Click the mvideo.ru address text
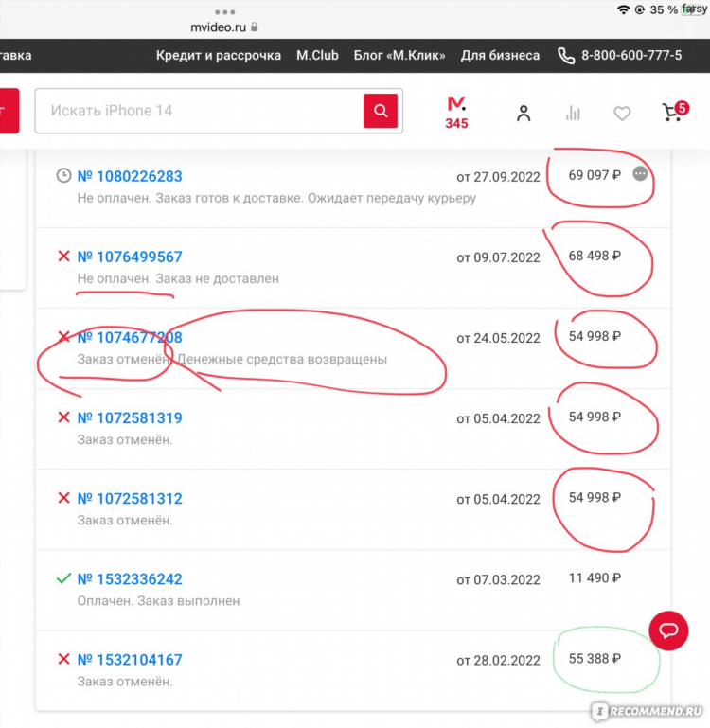The image size is (710, 728). (219, 27)
